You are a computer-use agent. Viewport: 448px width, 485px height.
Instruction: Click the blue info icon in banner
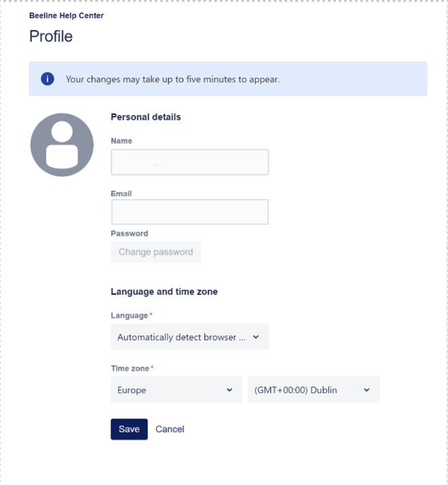[x=48, y=79]
